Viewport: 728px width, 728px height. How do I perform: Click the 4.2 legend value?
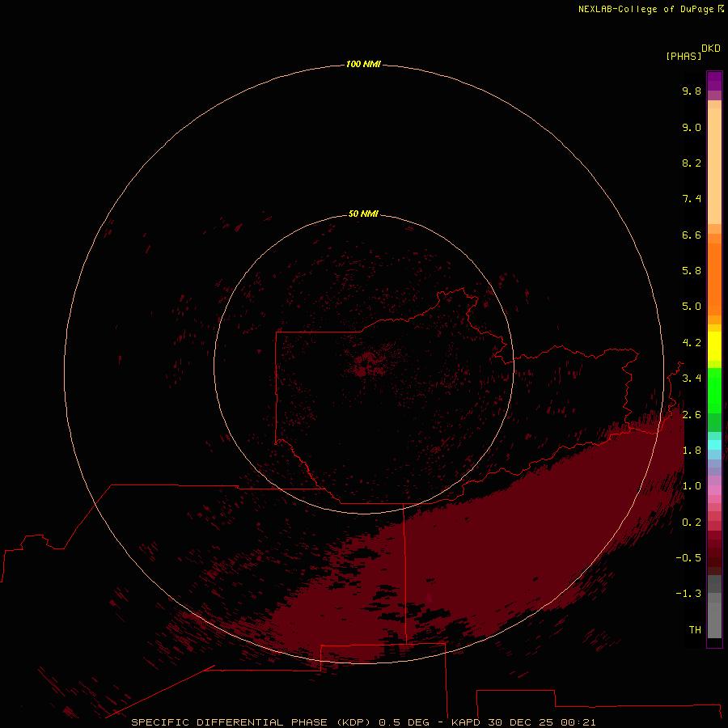click(692, 343)
